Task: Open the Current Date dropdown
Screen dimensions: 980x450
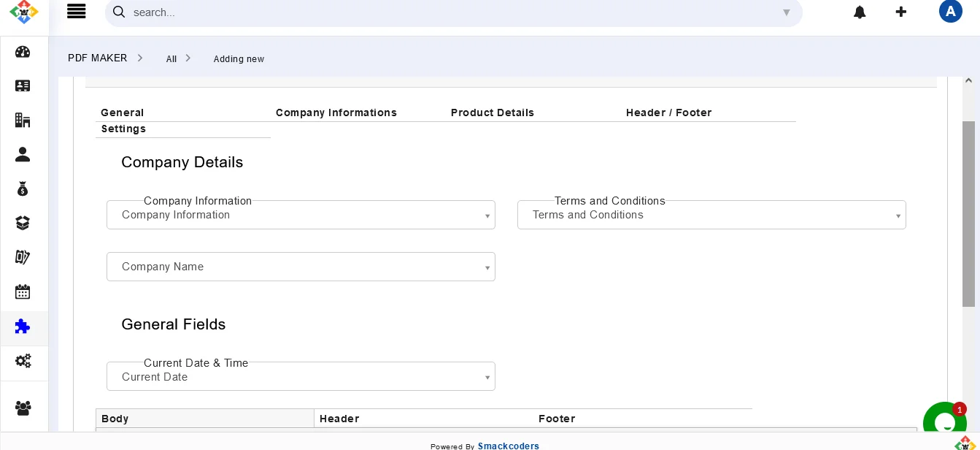Action: coord(301,377)
